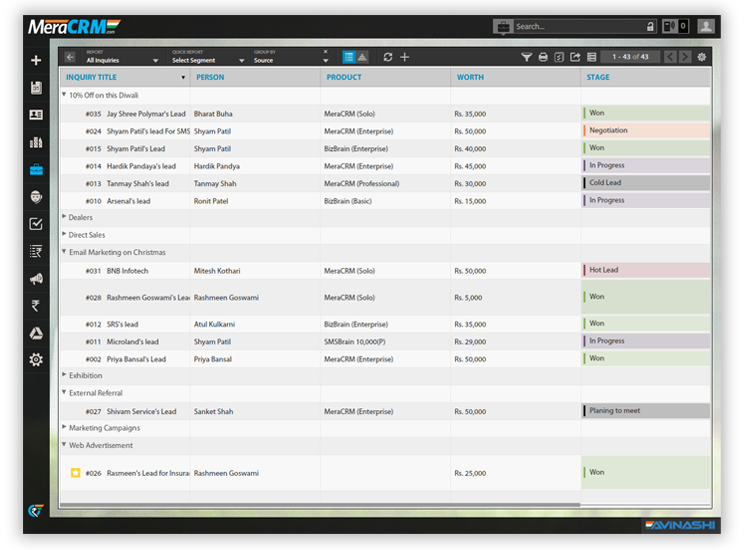Open the tasks checkmark icon in the sidebar
The width and height of the screenshot is (750, 550).
(x=36, y=224)
